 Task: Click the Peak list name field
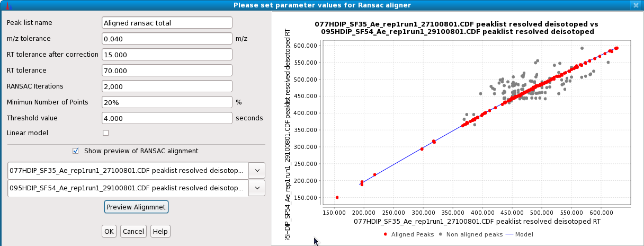[x=167, y=23]
